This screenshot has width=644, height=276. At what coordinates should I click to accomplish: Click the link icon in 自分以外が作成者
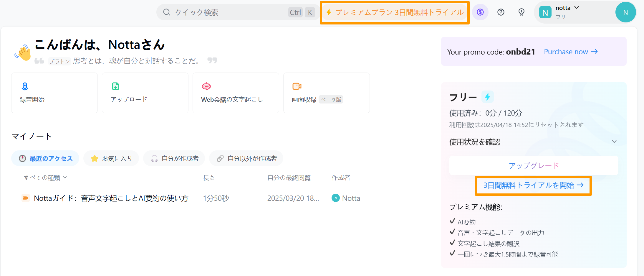220,159
